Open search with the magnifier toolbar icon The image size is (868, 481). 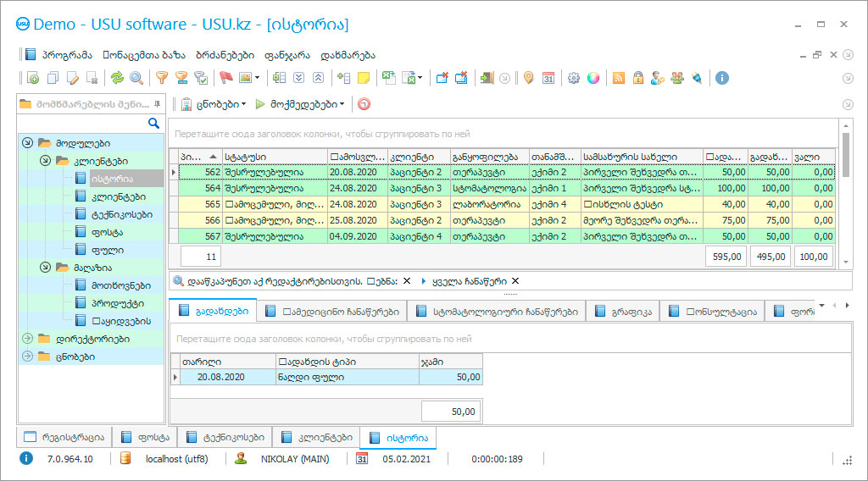coord(136,78)
